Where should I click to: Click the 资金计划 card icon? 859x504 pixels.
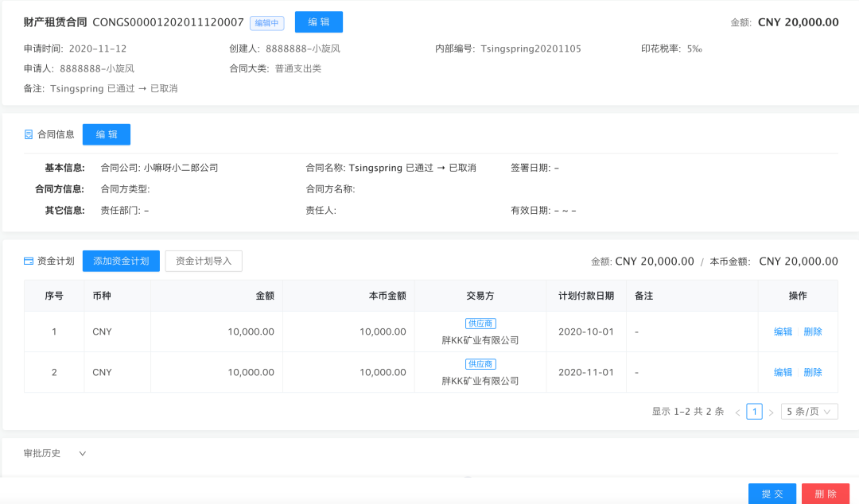click(x=29, y=261)
